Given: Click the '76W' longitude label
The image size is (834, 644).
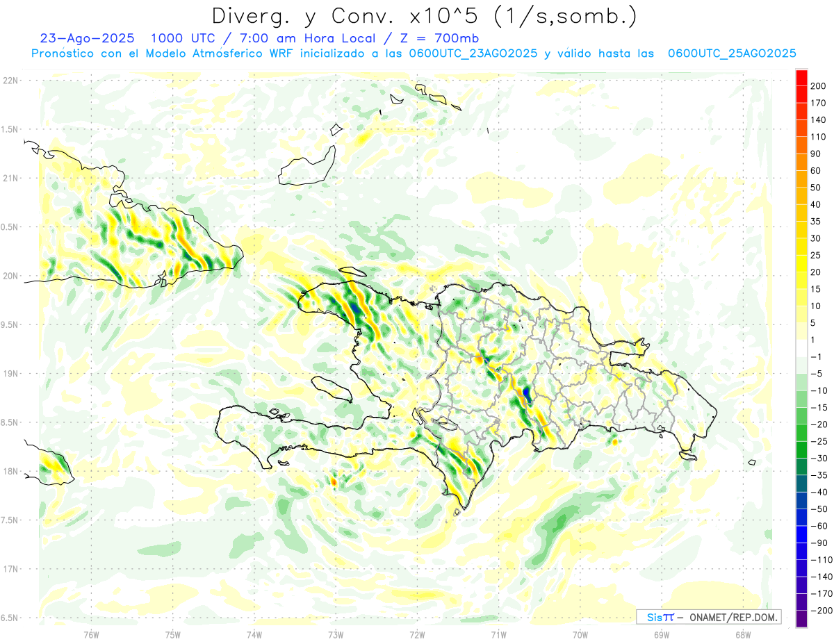Looking at the screenshot, I should (x=91, y=635).
